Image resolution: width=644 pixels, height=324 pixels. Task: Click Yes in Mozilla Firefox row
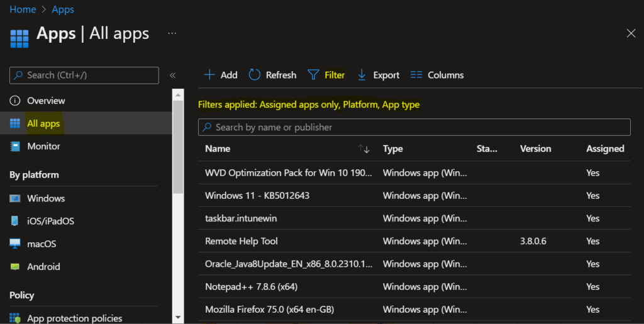click(592, 310)
